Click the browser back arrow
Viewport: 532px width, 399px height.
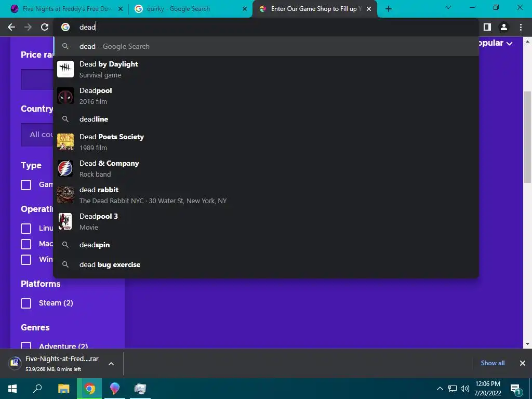pyautogui.click(x=11, y=27)
